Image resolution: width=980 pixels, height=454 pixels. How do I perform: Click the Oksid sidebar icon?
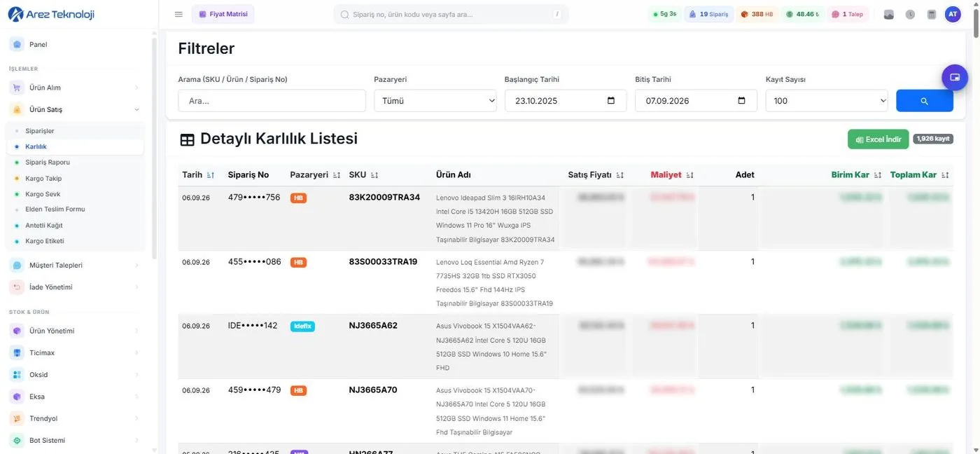click(17, 375)
